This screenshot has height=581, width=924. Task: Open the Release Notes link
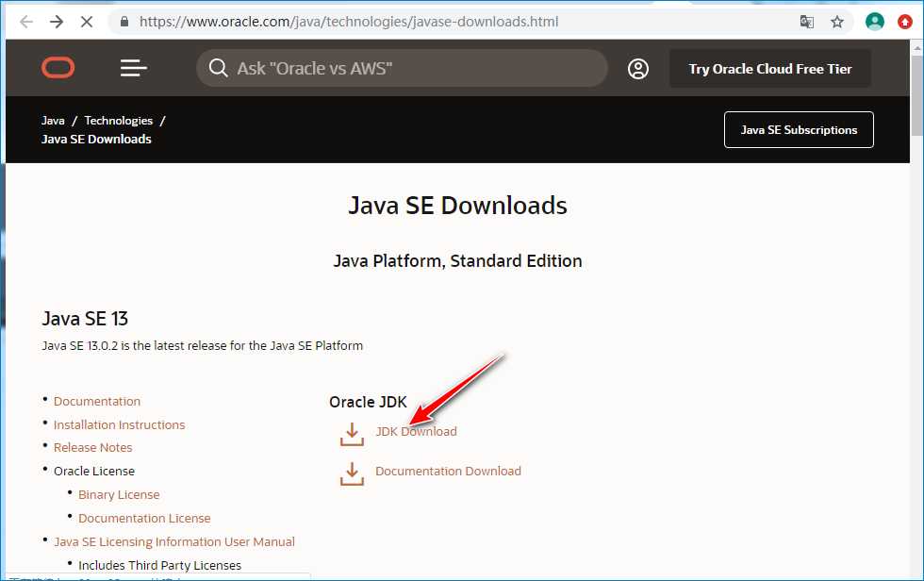click(x=93, y=447)
